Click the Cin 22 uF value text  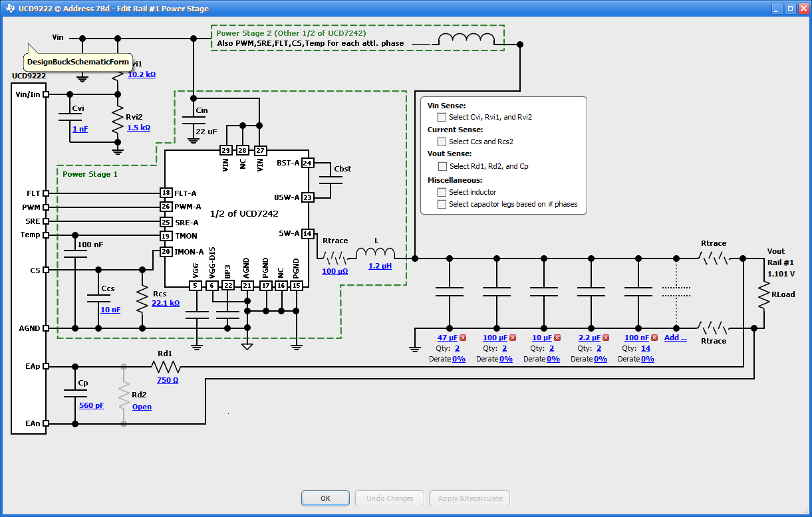(206, 132)
